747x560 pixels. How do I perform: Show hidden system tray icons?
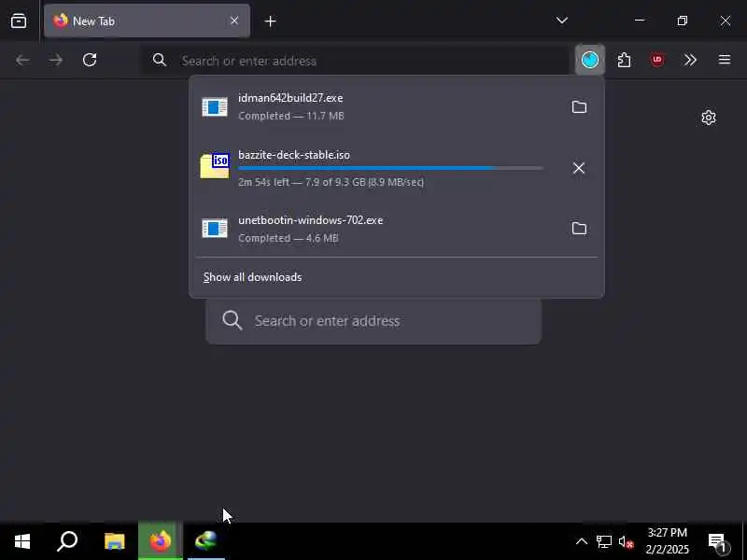581,541
